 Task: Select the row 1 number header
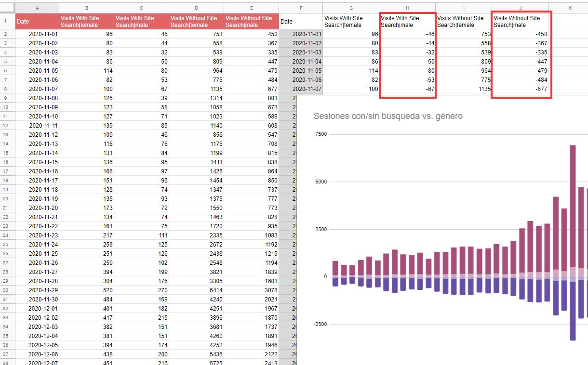(7, 21)
